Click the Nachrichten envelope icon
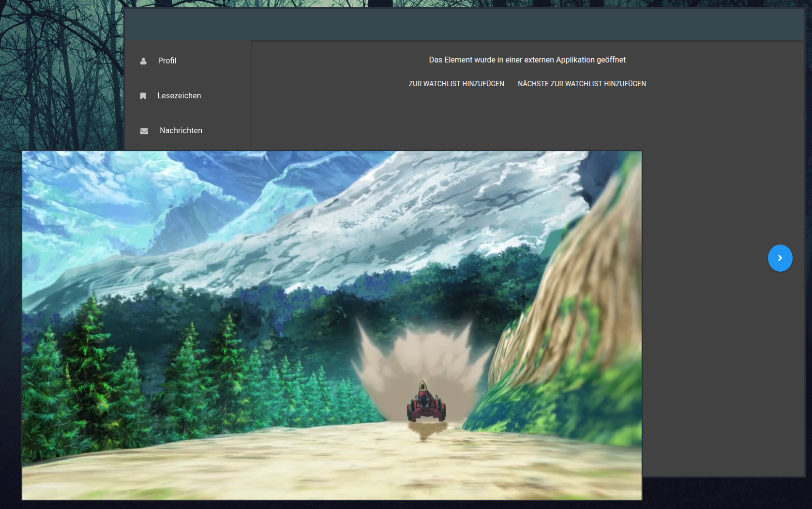The width and height of the screenshot is (812, 509). coord(144,131)
